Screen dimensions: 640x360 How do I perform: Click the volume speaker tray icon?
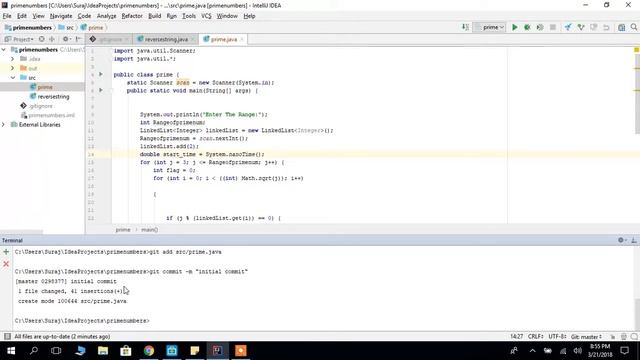[578, 351]
